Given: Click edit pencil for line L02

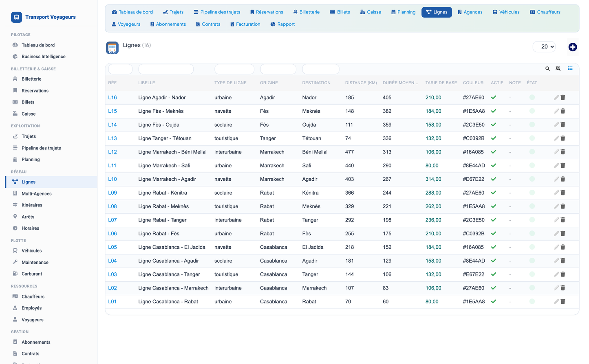Looking at the screenshot, I should 556,288.
